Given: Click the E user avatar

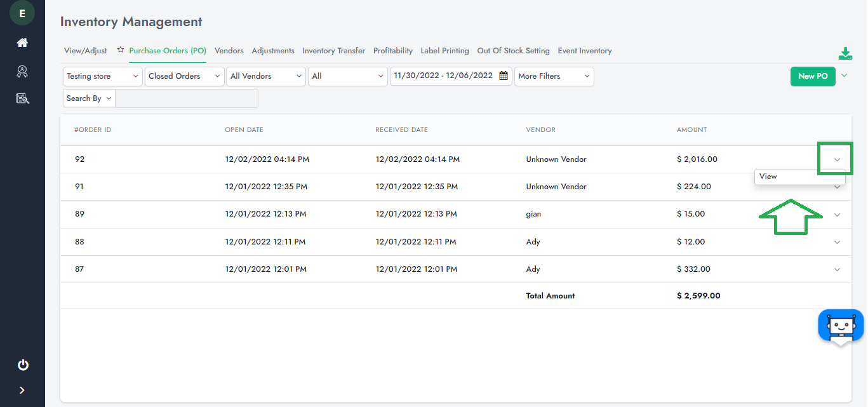Looking at the screenshot, I should tap(22, 13).
